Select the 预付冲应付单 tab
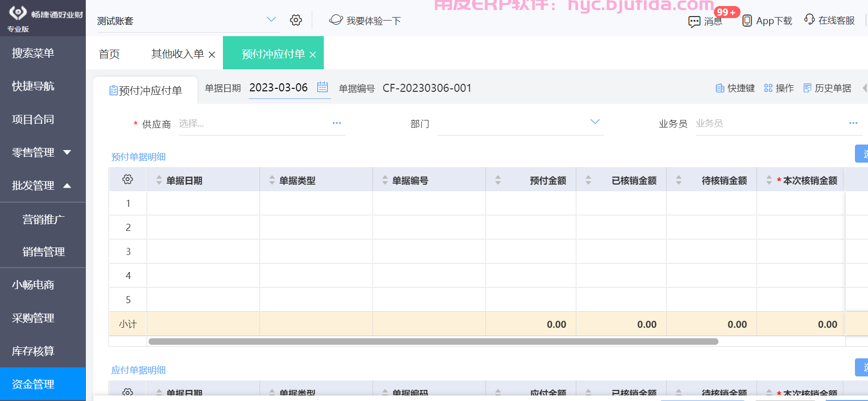The width and height of the screenshot is (868, 401). click(273, 54)
